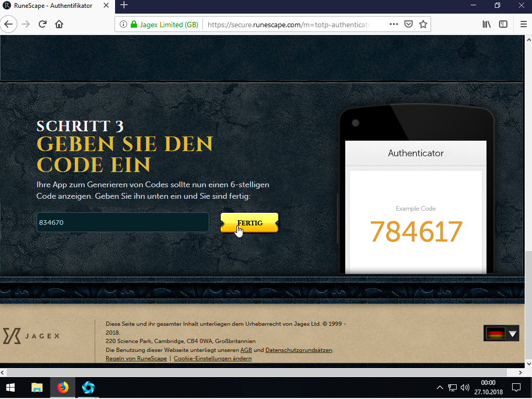
Task: Open the Datenschutzgrundsätzen link
Action: click(298, 350)
